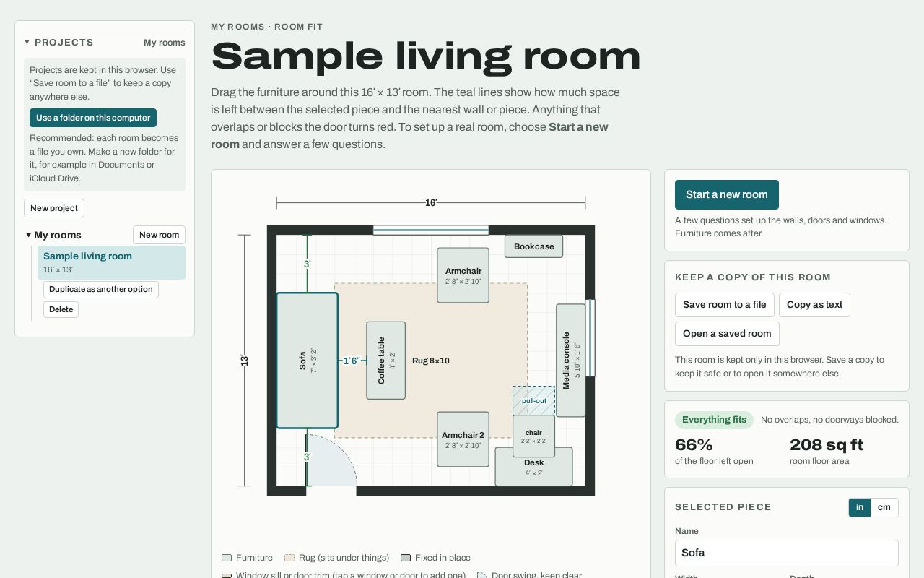Click Duplicate as another option
Image resolution: width=924 pixels, height=578 pixels.
101,290
